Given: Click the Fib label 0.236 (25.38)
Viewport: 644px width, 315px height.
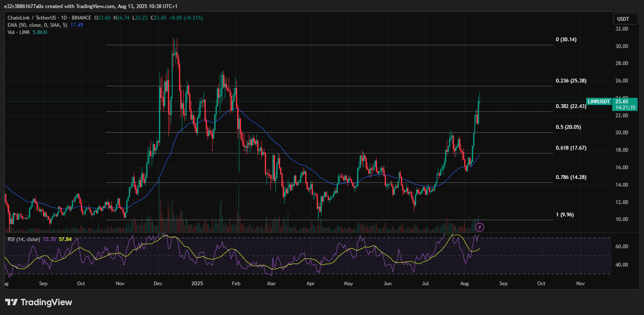Looking at the screenshot, I should 571,81.
